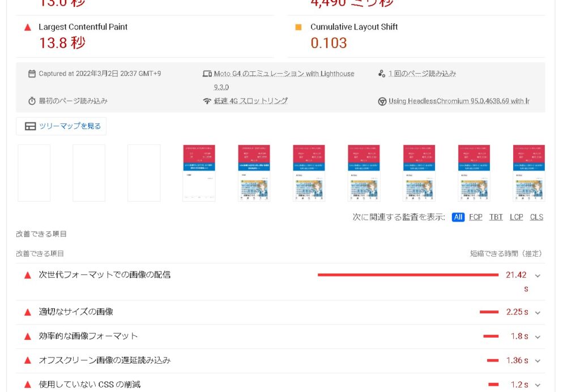Click the red savings bar for 次世代フォーマット
This screenshot has width=580, height=392.
point(408,275)
